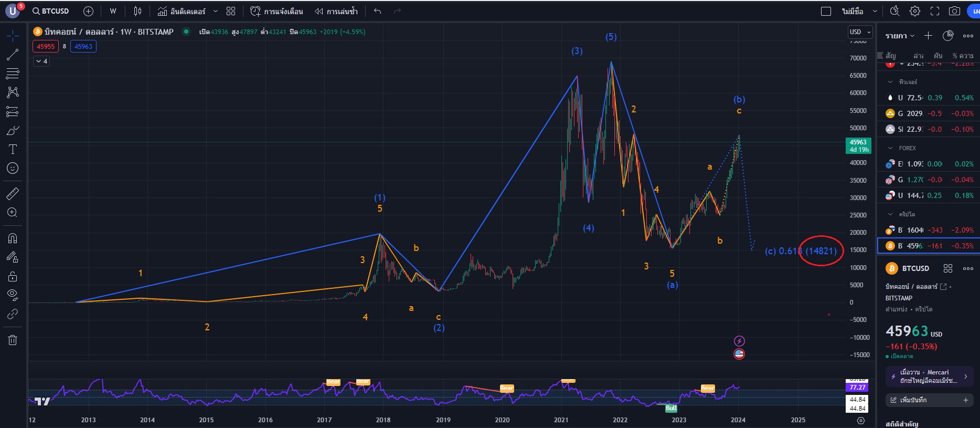Image resolution: width=980 pixels, height=428 pixels.
Task: Sort watchlist by the % change column header
Action: coord(963,56)
